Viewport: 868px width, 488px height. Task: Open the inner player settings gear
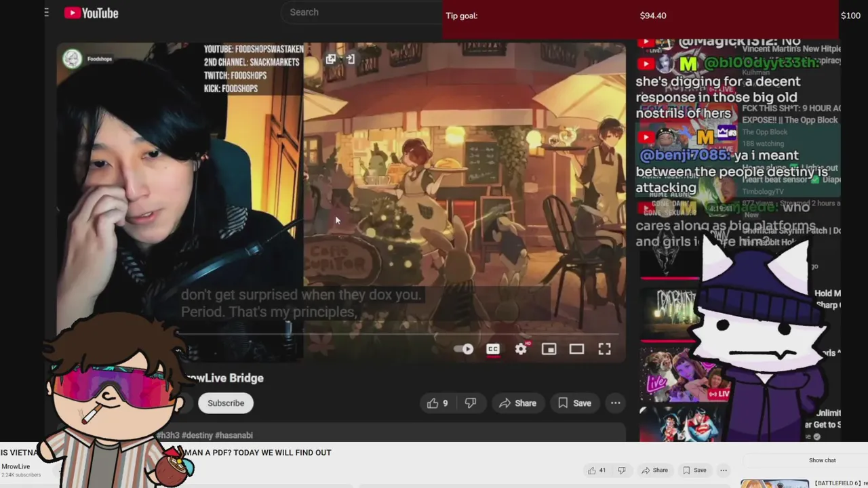click(521, 349)
